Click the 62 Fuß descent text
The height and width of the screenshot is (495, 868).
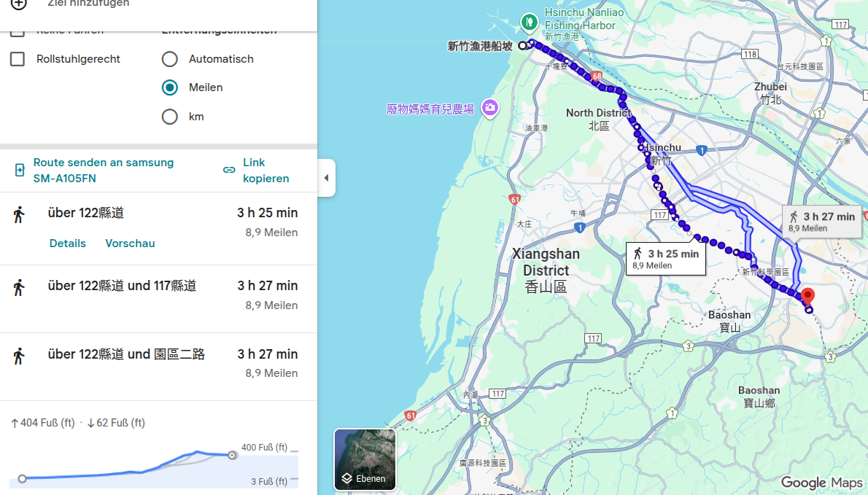click(116, 423)
